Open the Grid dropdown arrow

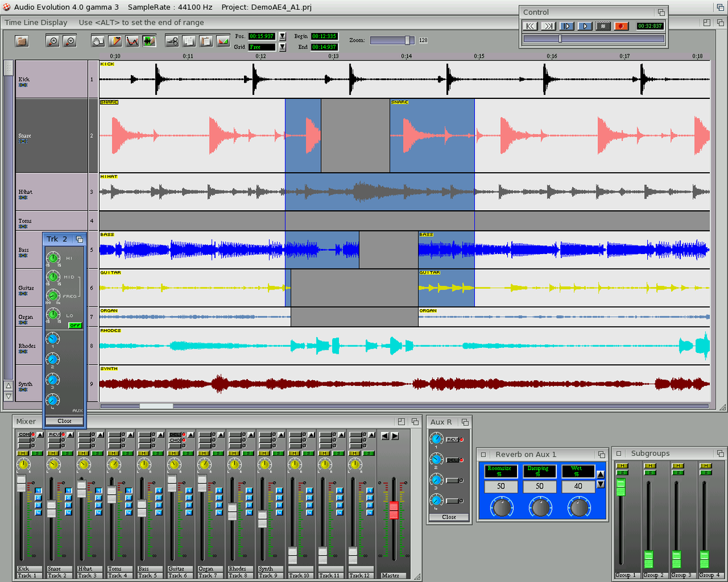coord(282,47)
